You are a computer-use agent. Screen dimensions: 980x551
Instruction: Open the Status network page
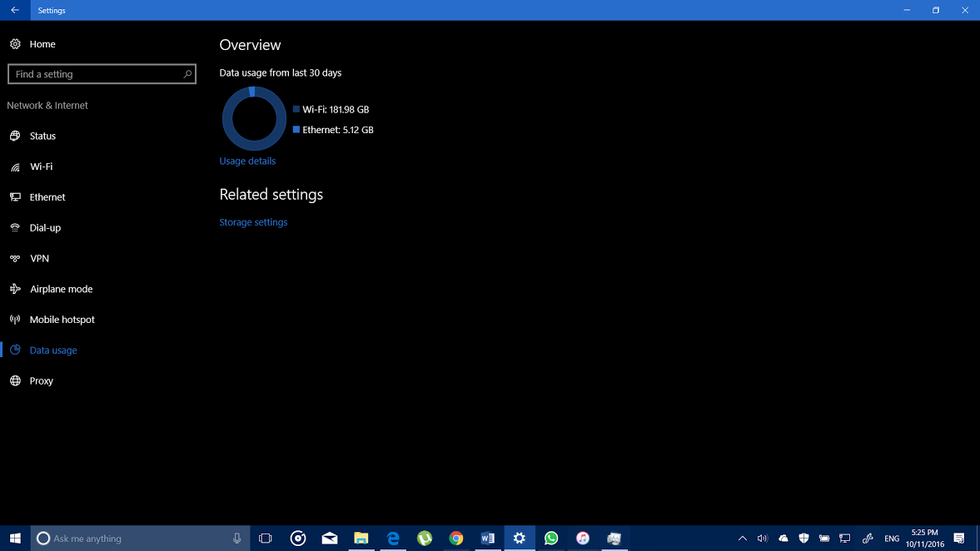tap(42, 136)
